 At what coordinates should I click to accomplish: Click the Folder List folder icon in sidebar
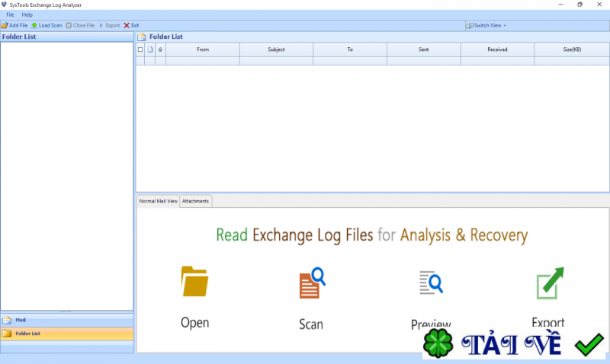tap(7, 334)
